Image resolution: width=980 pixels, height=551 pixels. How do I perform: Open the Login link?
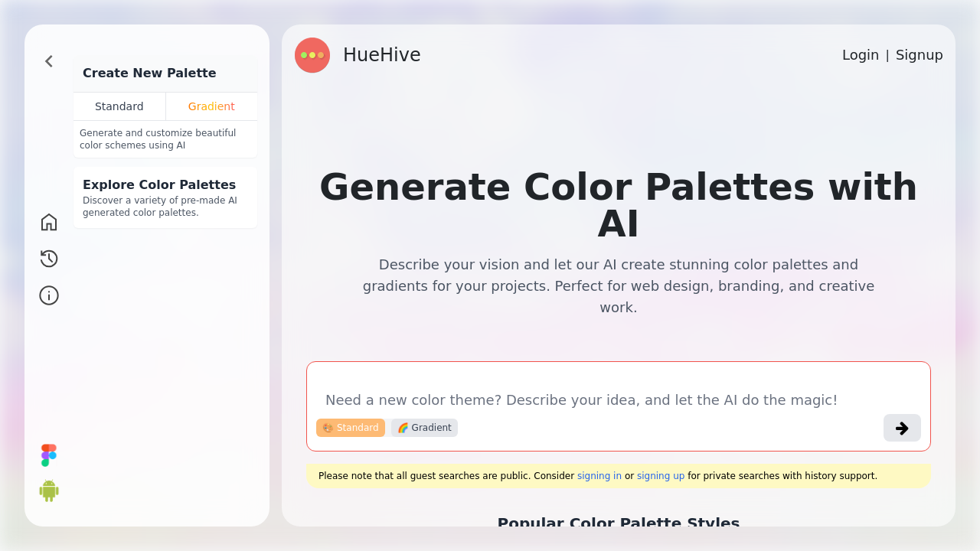click(x=860, y=54)
